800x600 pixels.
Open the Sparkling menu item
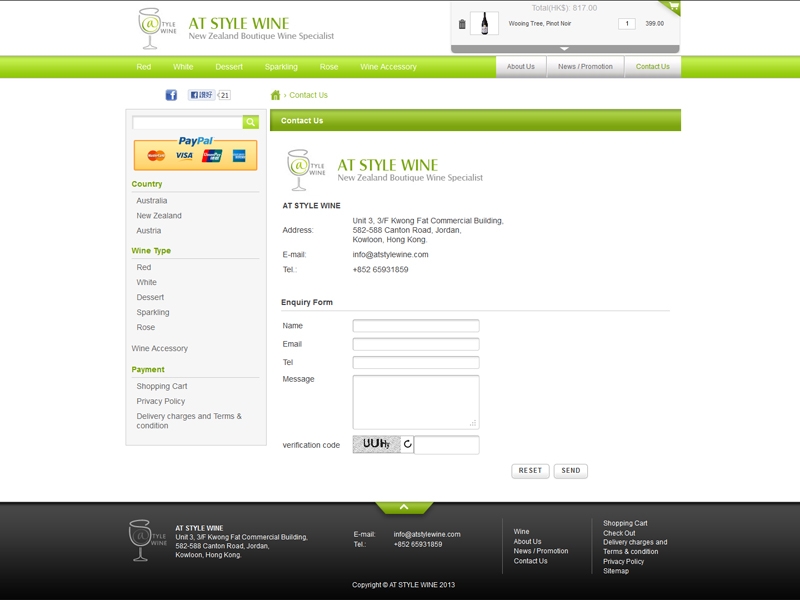(281, 67)
